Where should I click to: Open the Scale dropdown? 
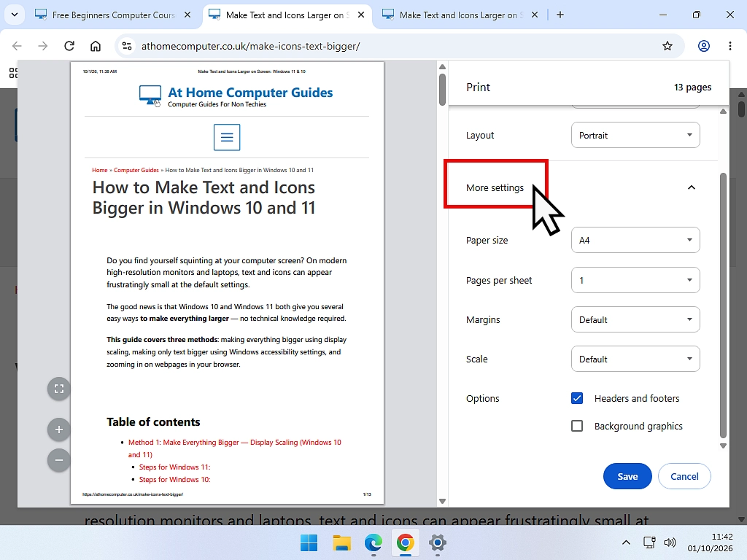point(635,359)
